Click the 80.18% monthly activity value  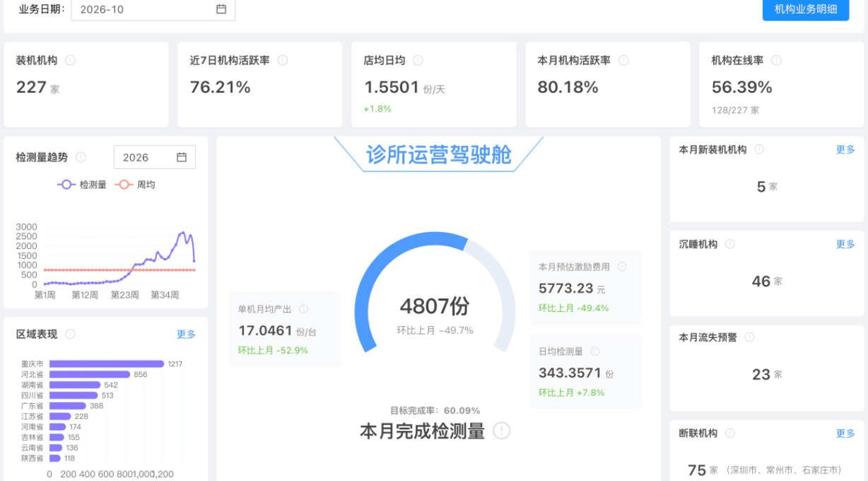click(568, 87)
